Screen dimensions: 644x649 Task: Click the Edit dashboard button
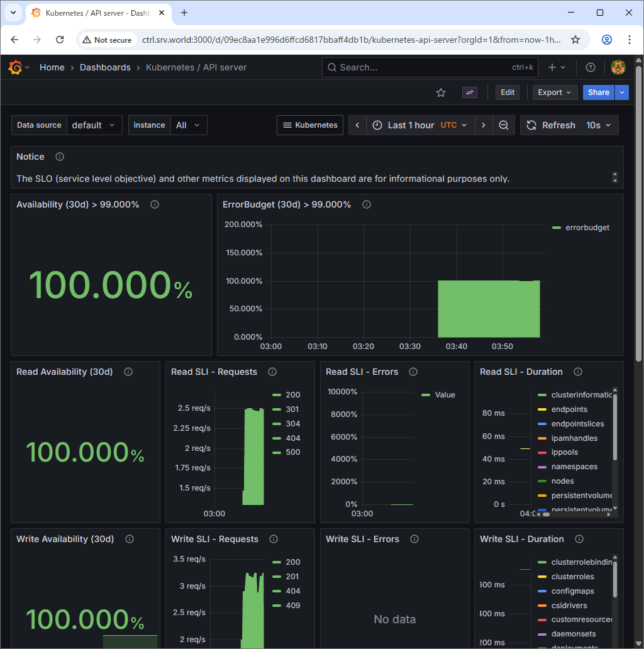(508, 92)
